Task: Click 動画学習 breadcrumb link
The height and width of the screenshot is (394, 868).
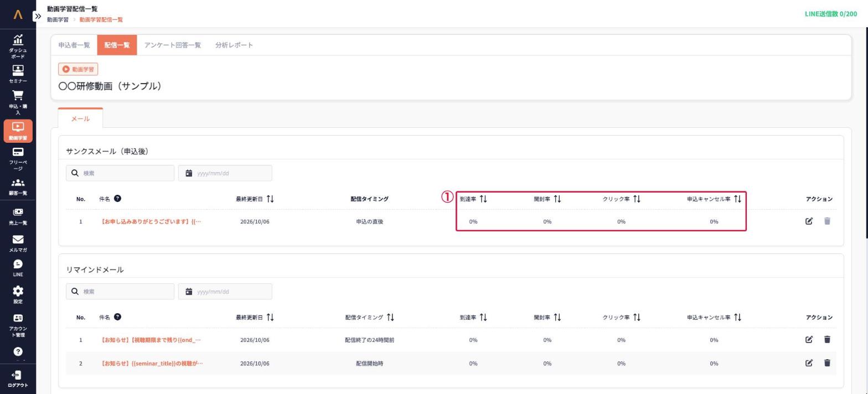Action: 58,20
